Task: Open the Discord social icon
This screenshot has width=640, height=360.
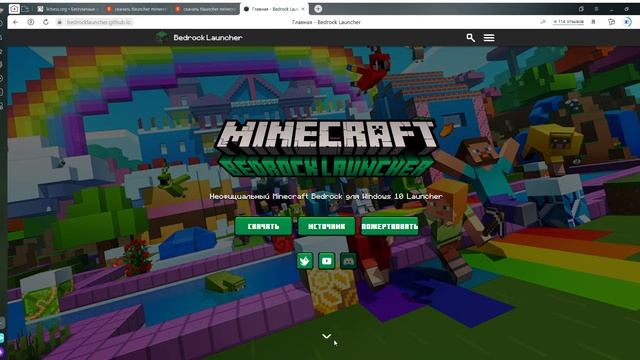Action: (348, 261)
